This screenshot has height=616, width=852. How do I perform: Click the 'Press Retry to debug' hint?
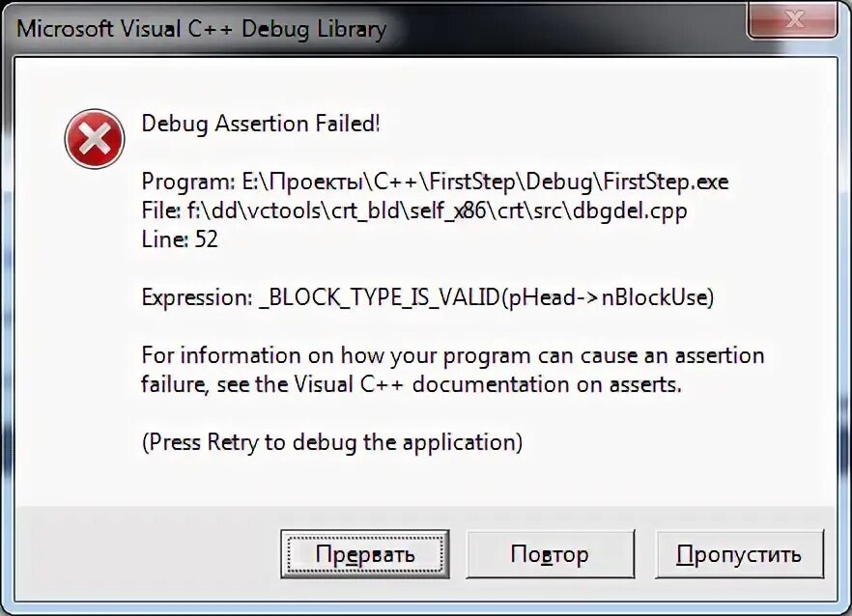pyautogui.click(x=331, y=442)
